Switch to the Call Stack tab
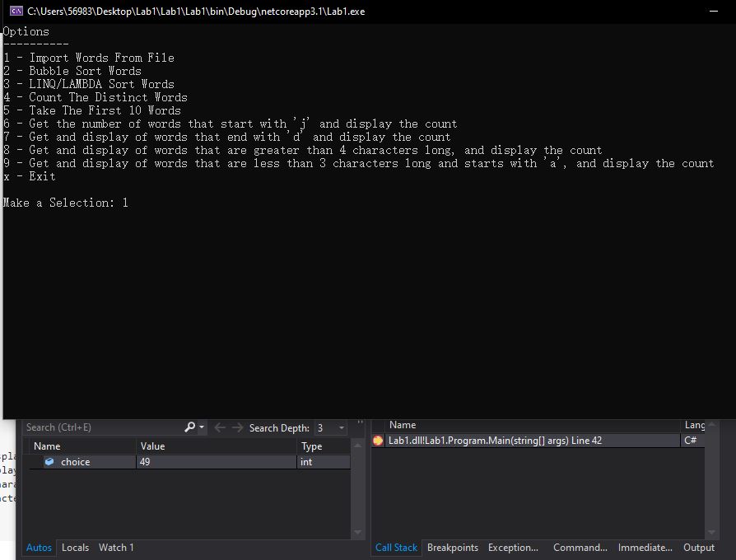 396,548
